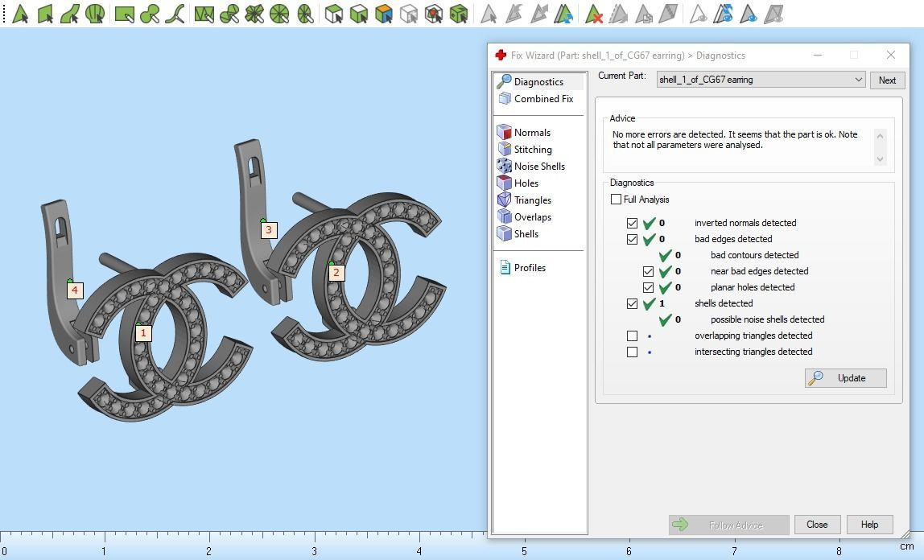The height and width of the screenshot is (560, 924).
Task: Click the Next part button
Action: click(888, 80)
